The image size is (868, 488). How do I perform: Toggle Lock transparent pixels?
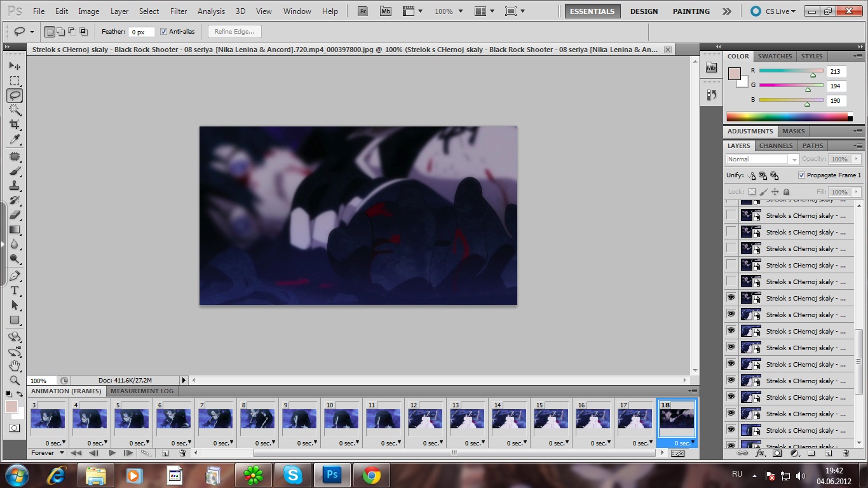752,192
